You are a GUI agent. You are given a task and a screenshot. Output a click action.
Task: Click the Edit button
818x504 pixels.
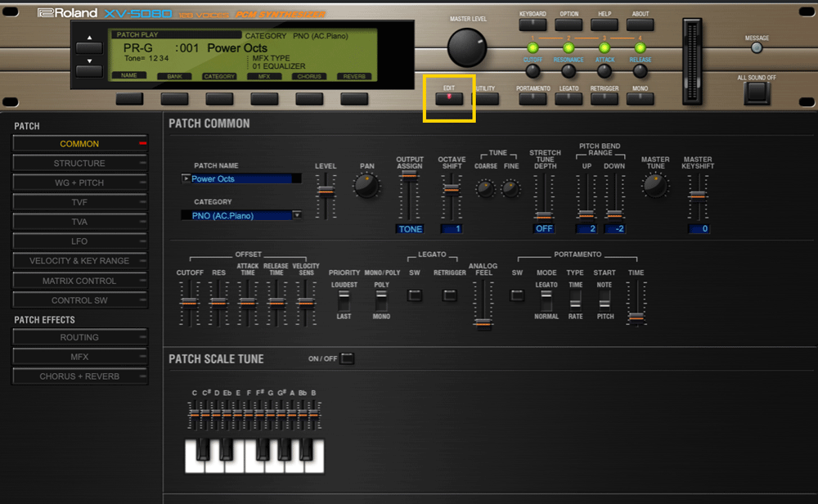[449, 98]
